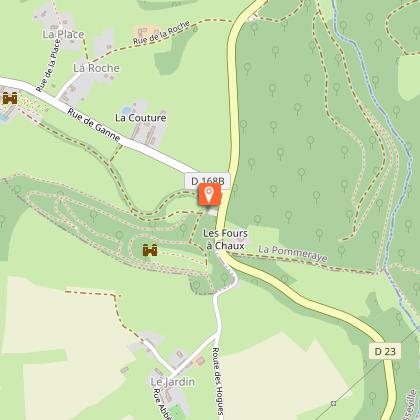The height and width of the screenshot is (420, 420).
Task: Click the small green pitch below Le Jardin
Action: [x=174, y=412]
